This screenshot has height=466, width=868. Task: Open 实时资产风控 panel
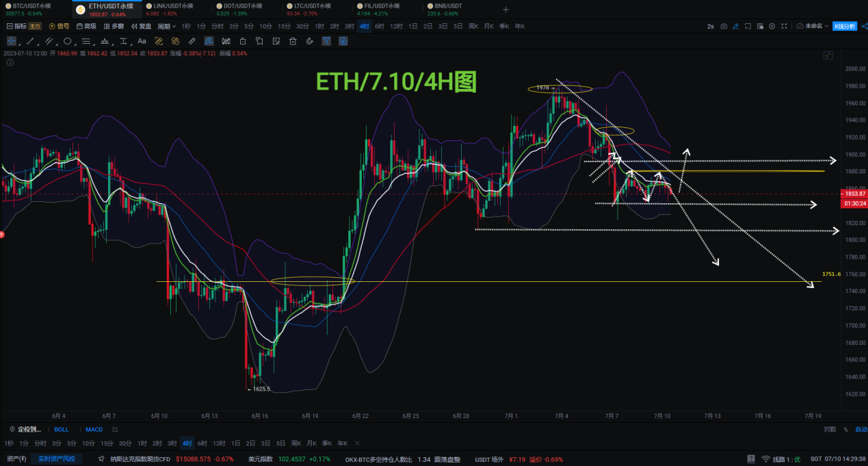[56, 458]
